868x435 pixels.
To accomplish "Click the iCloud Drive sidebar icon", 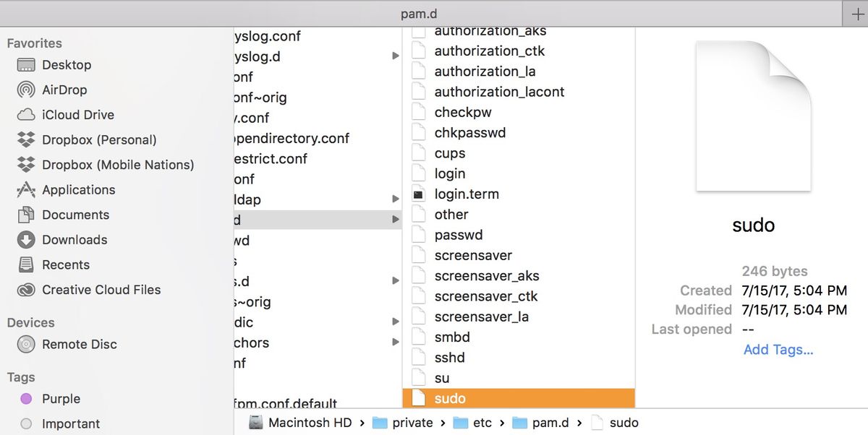I will [23, 114].
